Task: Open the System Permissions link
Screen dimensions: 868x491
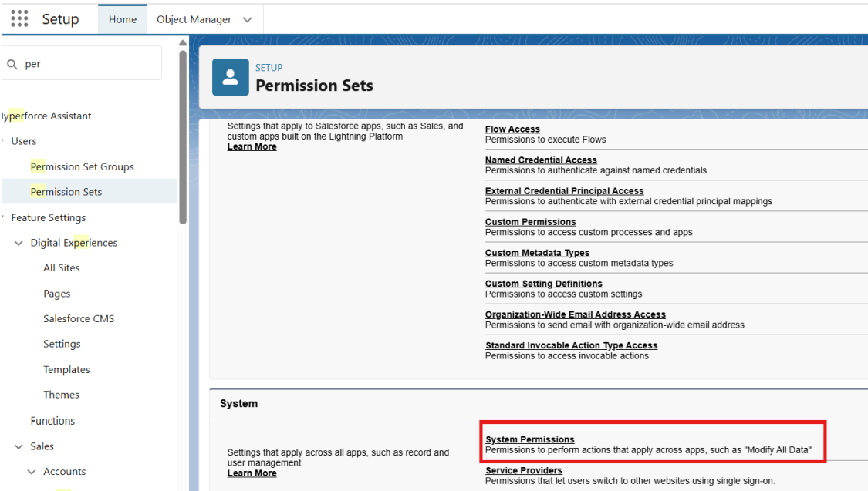Action: coord(529,438)
